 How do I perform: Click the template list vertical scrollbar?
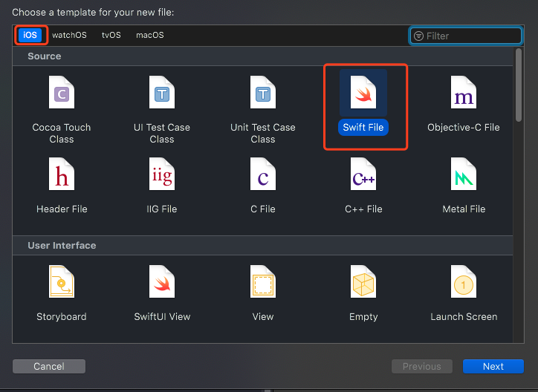519,85
